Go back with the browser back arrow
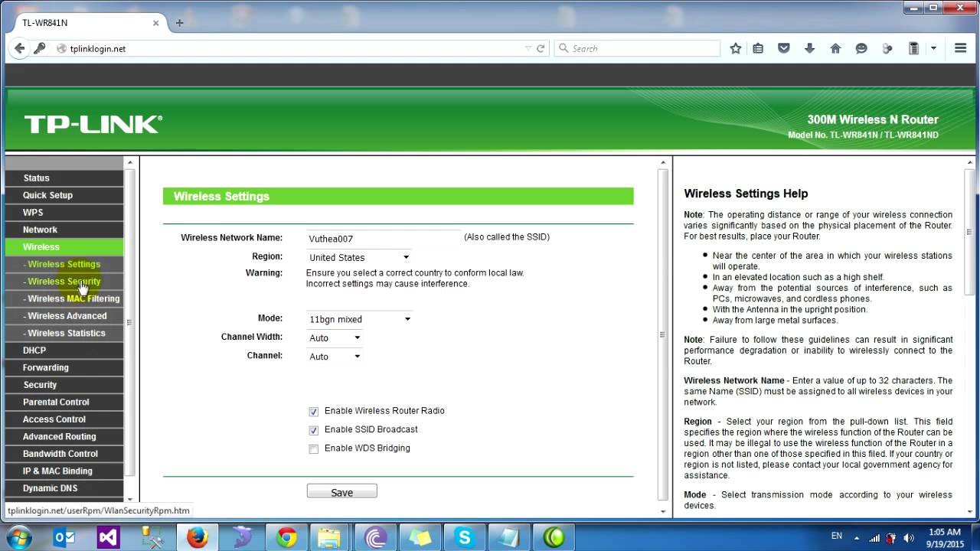The image size is (980, 551). click(20, 48)
